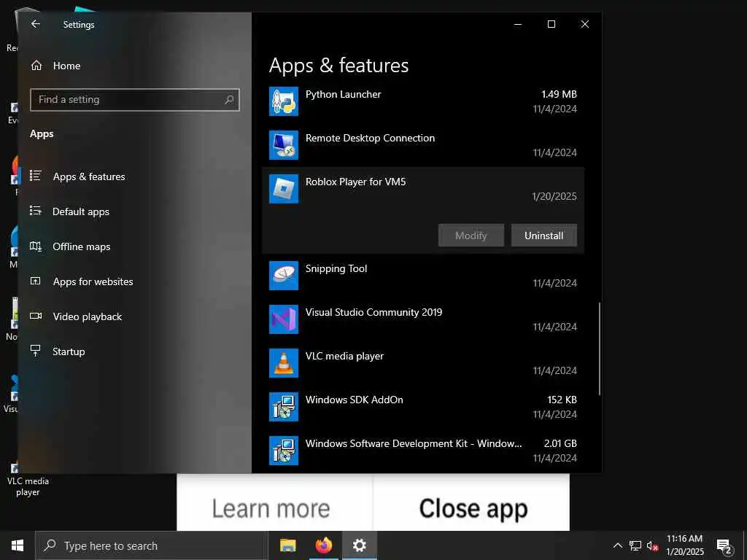Click the Python Launcher app icon
Viewport: 747px width, 560px height.
pyautogui.click(x=284, y=101)
